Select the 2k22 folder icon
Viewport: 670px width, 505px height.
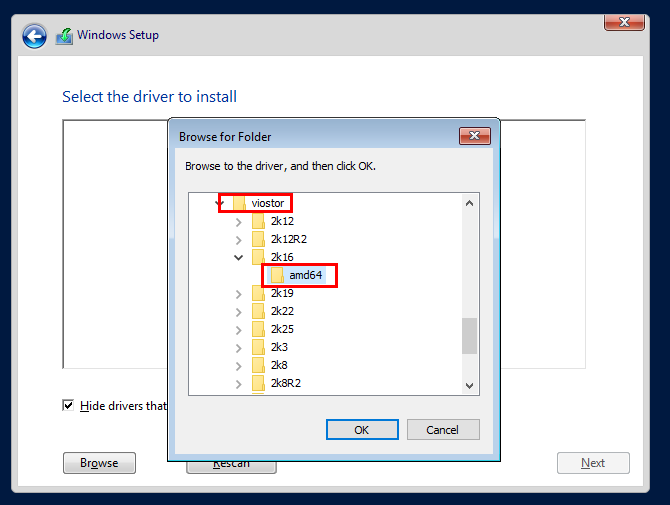(258, 311)
